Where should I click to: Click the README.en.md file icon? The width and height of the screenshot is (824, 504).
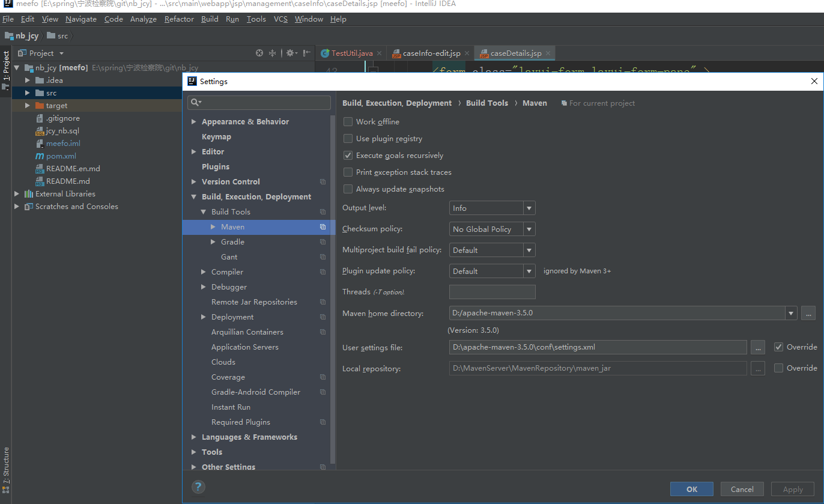[x=40, y=169]
